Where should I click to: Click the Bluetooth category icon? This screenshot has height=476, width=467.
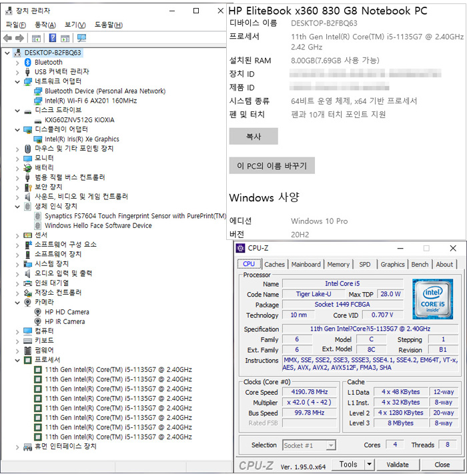click(x=27, y=62)
